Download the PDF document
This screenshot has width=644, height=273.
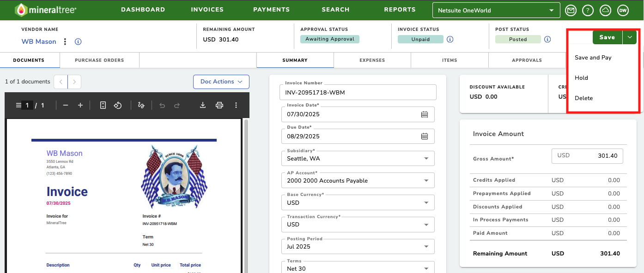click(x=203, y=105)
